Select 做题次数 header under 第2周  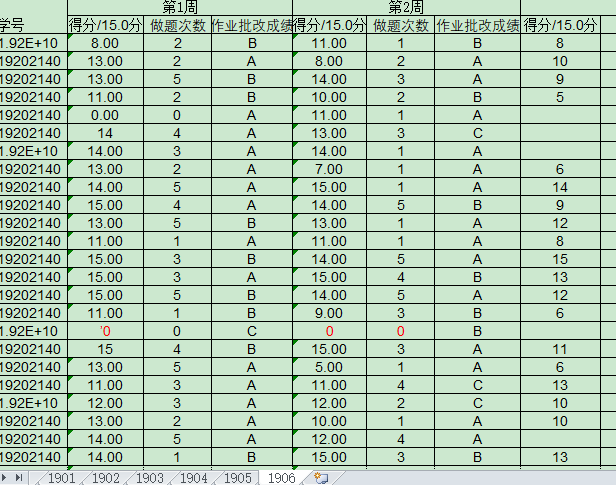pyautogui.click(x=400, y=24)
